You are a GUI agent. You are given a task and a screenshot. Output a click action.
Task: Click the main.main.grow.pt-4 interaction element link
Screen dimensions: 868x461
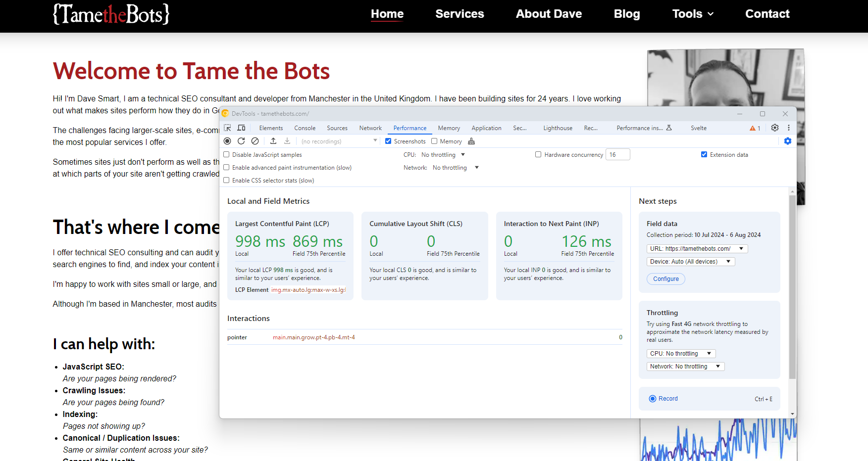pyautogui.click(x=314, y=337)
